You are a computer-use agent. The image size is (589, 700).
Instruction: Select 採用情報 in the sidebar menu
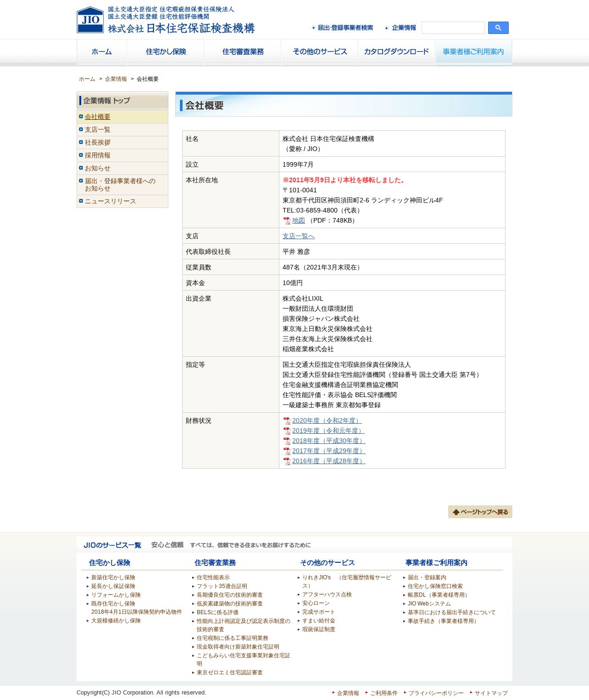click(x=122, y=156)
